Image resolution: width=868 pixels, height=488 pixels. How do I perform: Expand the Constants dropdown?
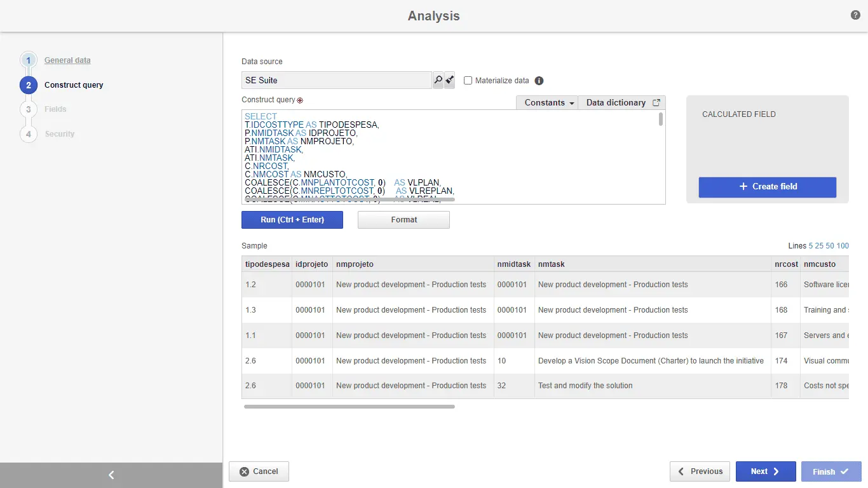tap(550, 102)
